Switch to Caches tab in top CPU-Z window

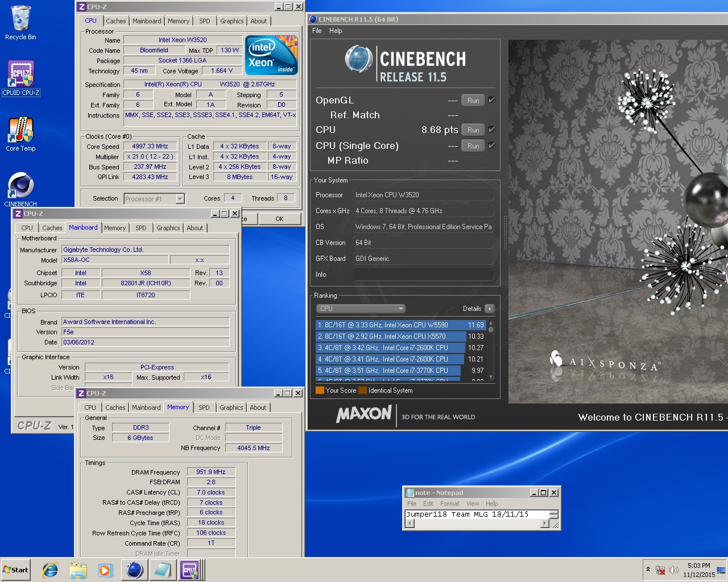point(116,21)
